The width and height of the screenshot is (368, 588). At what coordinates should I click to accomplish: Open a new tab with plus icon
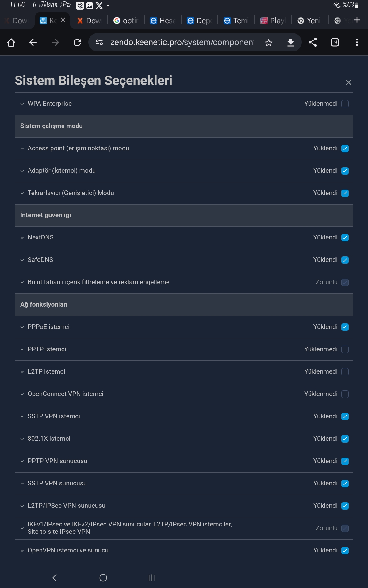[x=357, y=20]
